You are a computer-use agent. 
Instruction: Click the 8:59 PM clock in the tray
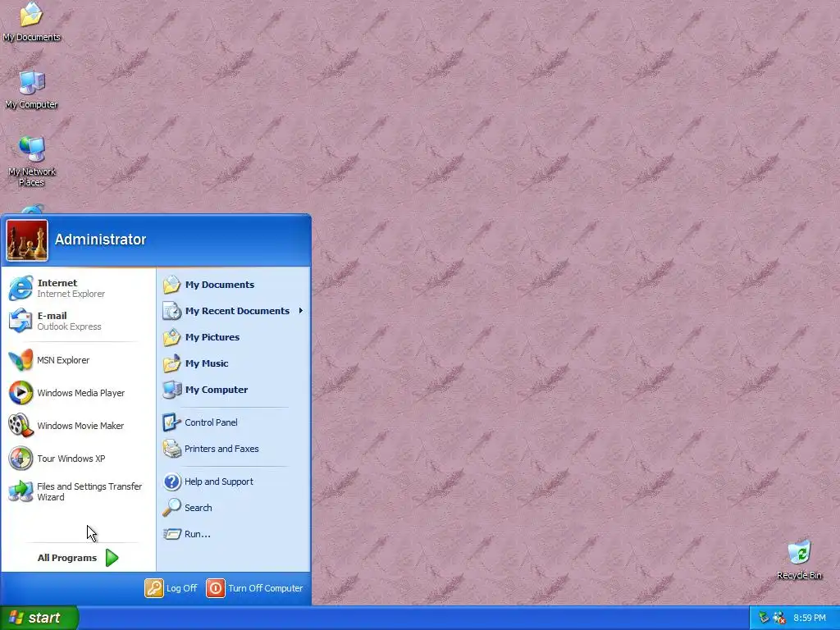click(810, 618)
